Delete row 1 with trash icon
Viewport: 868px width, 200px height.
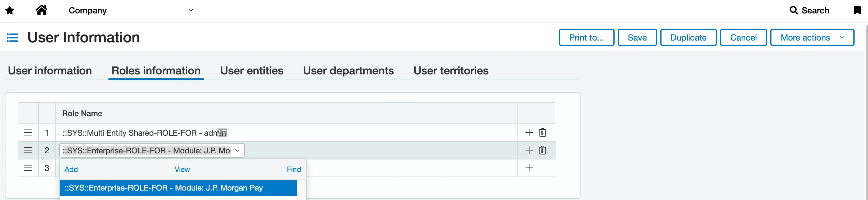(x=542, y=133)
